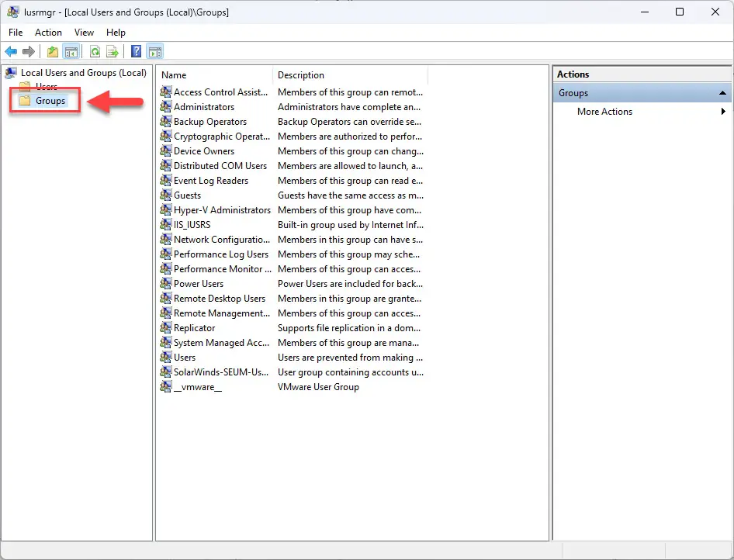Click 'Guests have the same access' description
The image size is (734, 560).
[351, 195]
